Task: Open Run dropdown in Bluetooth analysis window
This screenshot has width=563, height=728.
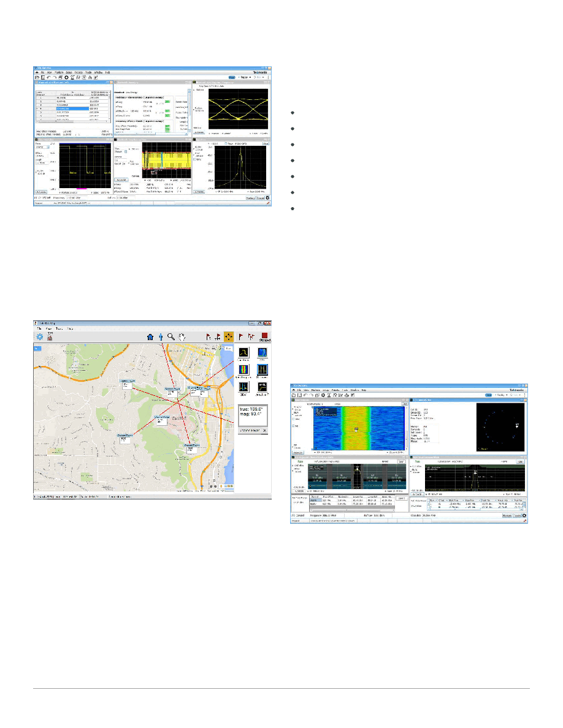Action: (259, 77)
